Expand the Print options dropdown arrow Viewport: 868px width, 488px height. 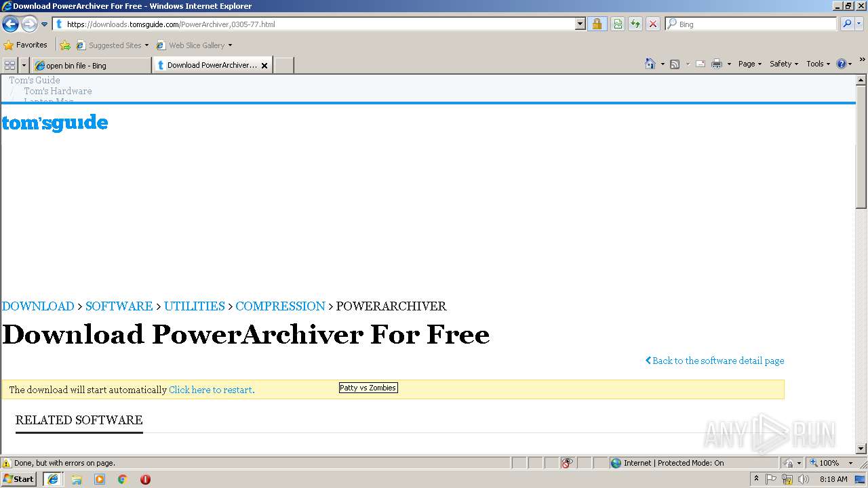730,64
